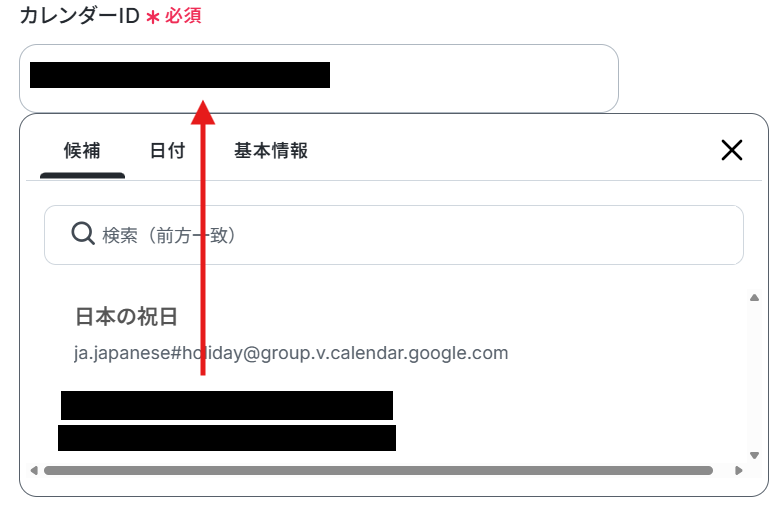
Task: Click the カレンダーID field label
Action: 80,16
